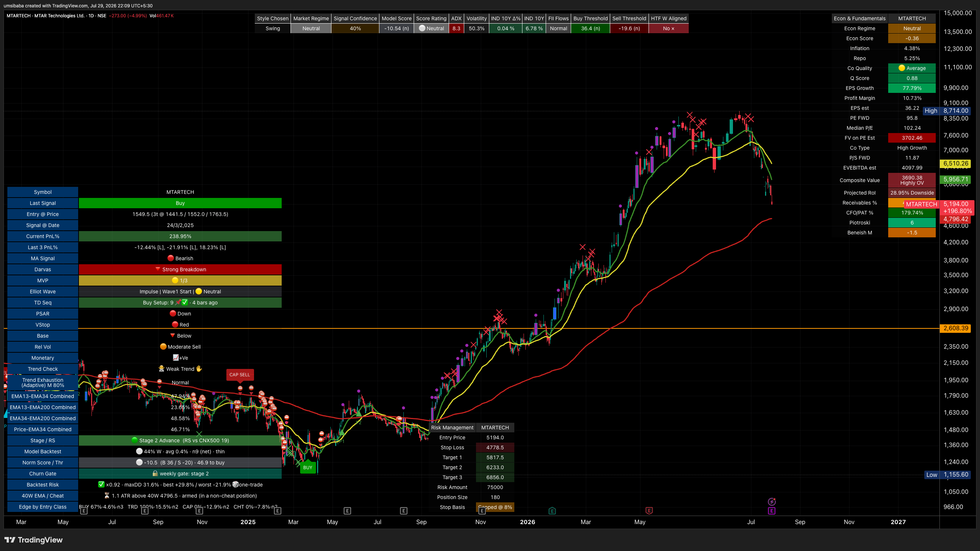Click the Beneish M -1.5 cell
Viewport: 980px width, 551px height.
coord(912,233)
